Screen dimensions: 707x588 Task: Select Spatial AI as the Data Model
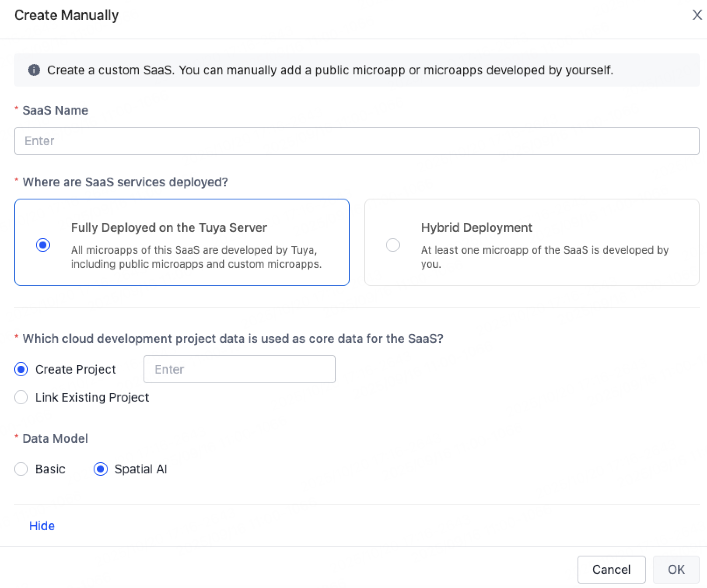(x=101, y=469)
